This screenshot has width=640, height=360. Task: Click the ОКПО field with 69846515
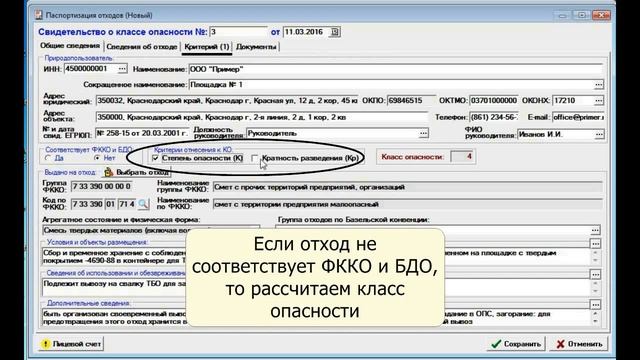411,100
